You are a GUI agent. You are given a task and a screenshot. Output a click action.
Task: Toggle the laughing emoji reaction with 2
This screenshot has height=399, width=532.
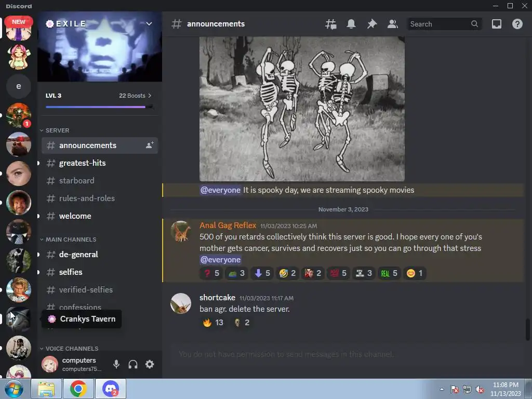pos(287,273)
